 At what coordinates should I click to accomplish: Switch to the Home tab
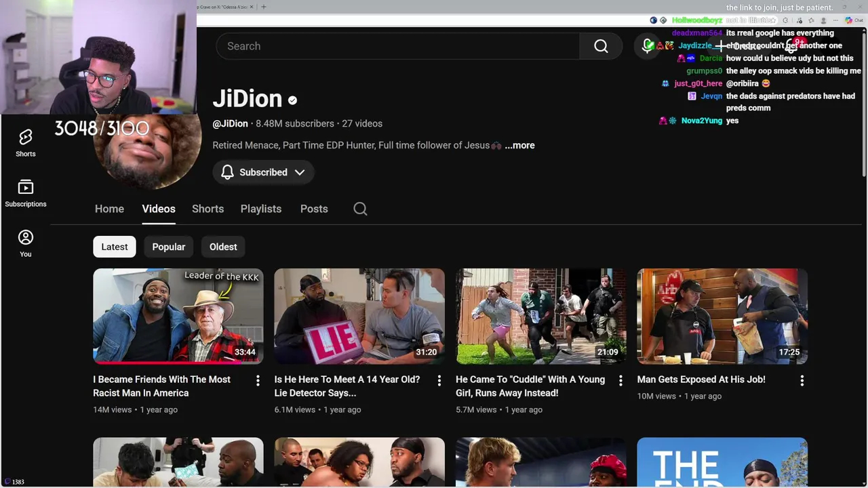click(109, 209)
